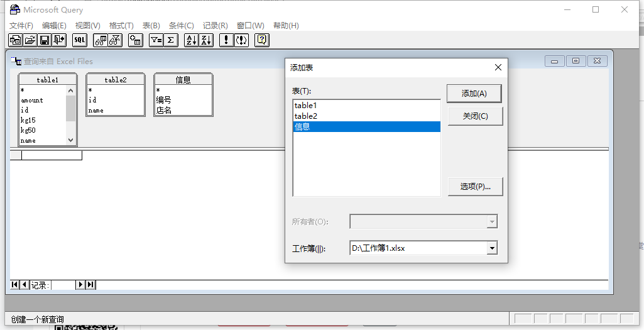
Task: Go to next record navigation arrow
Action: pyautogui.click(x=80, y=284)
